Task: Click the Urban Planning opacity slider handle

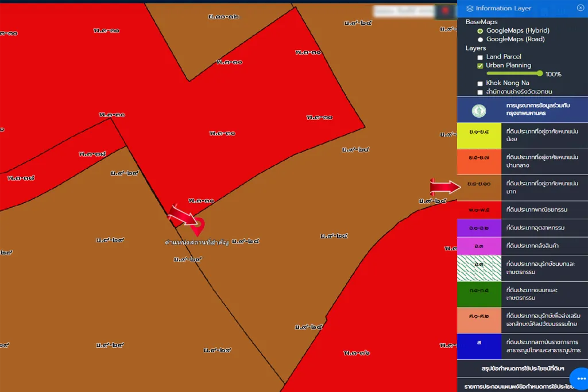Action: (x=539, y=73)
